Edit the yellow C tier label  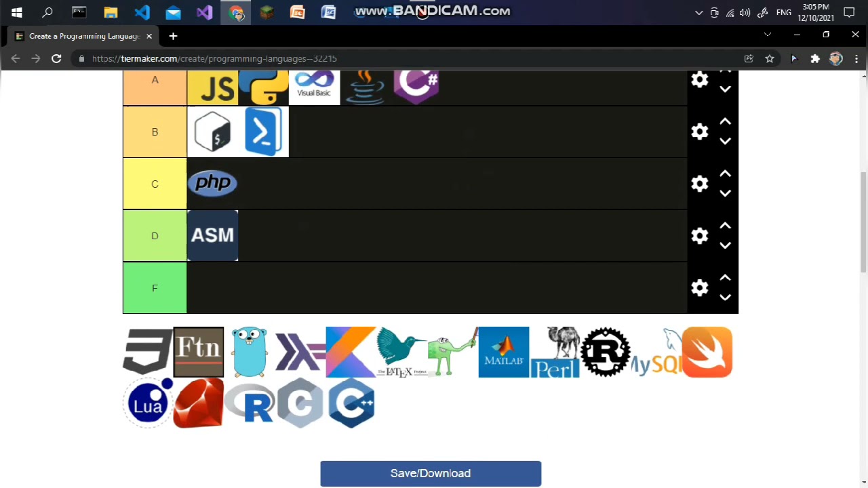point(155,184)
